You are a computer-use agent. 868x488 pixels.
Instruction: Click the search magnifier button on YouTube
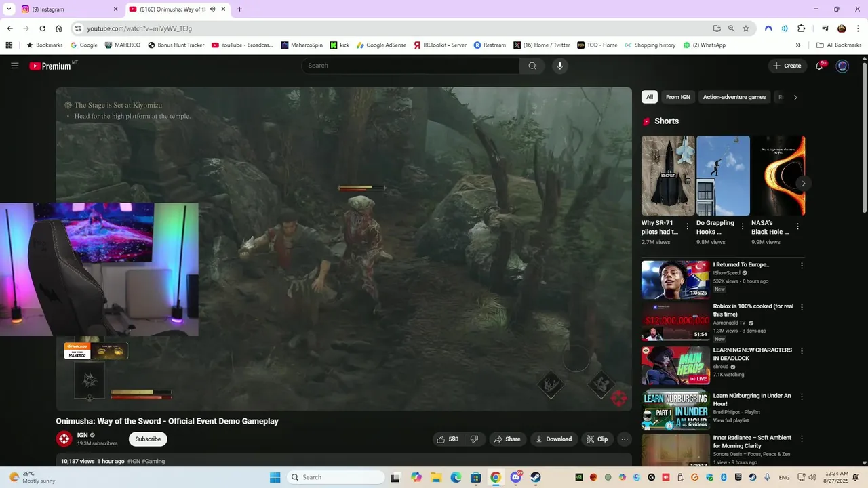click(x=532, y=66)
